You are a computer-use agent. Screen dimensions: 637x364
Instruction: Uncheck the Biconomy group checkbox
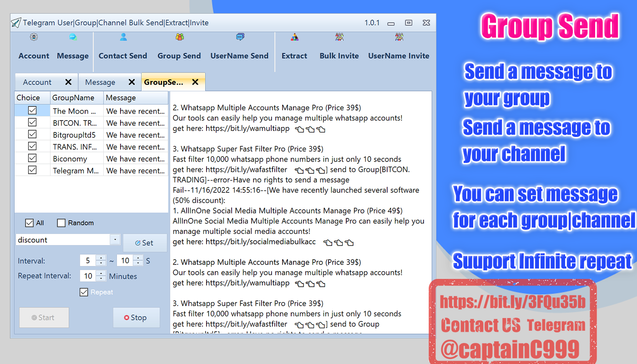[32, 158]
